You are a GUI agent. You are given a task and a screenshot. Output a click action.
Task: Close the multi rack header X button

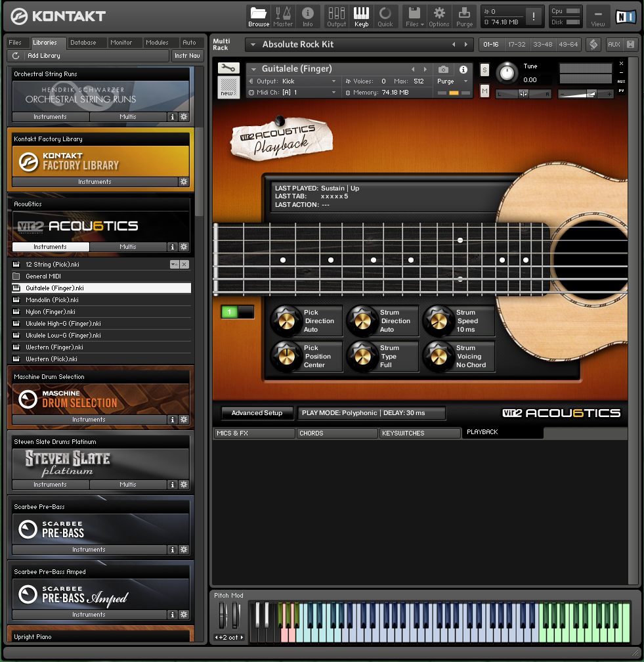tap(630, 45)
